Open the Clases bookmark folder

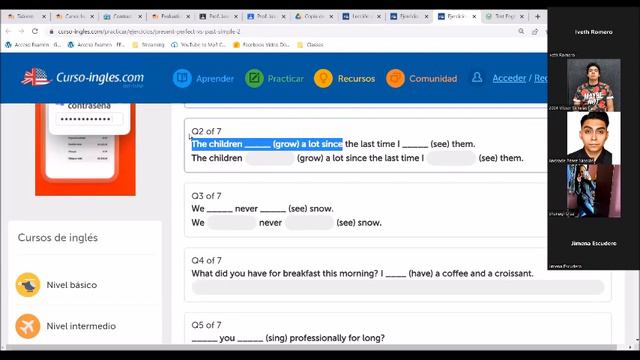(310, 45)
